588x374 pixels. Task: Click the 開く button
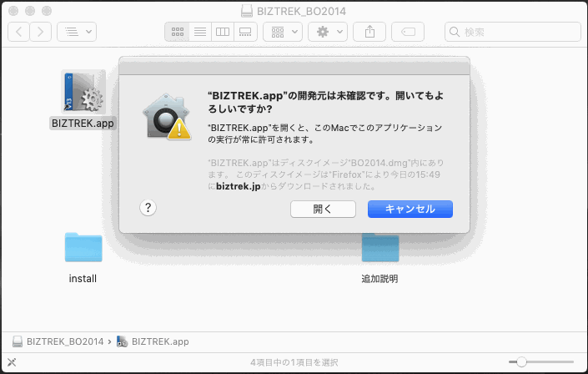pos(323,209)
